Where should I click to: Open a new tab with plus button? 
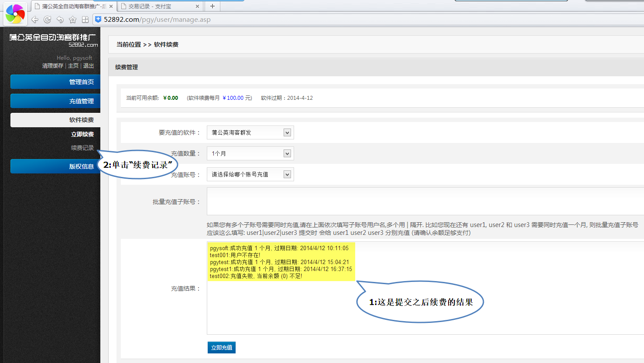(212, 6)
